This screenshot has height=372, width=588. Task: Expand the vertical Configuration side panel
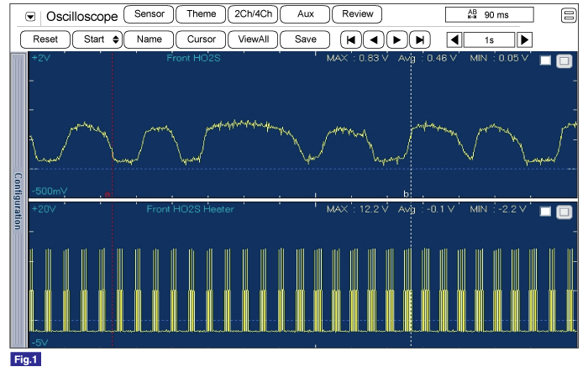17,202
